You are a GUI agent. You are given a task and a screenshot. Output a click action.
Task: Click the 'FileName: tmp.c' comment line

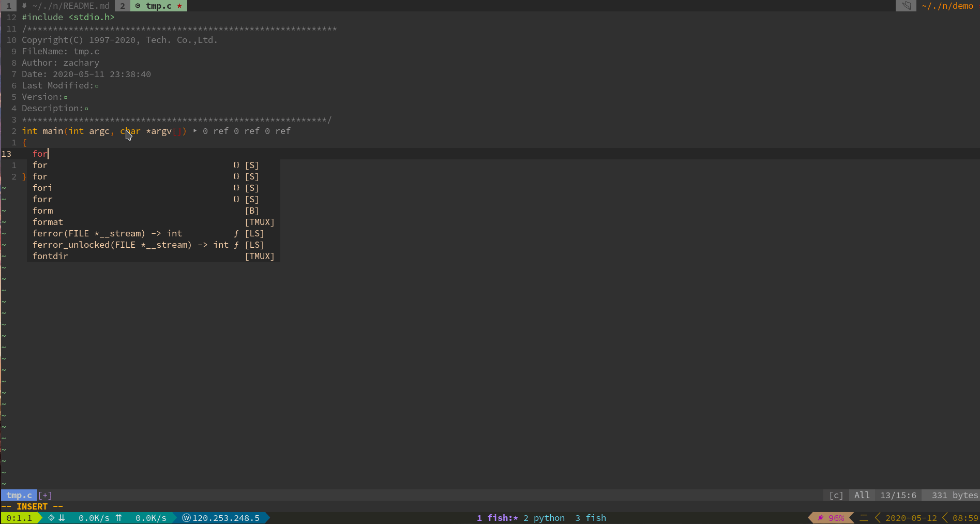point(61,51)
